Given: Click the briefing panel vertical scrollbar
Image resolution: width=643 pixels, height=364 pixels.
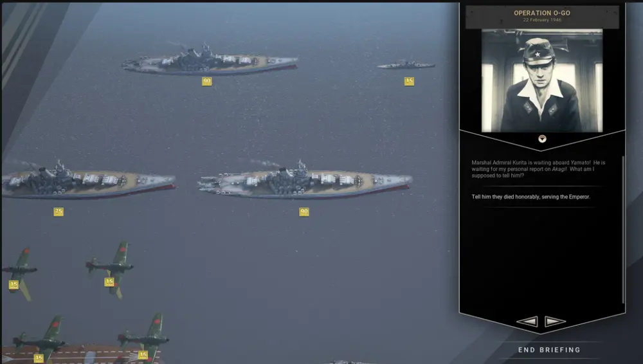Looking at the screenshot, I should (x=623, y=229).
